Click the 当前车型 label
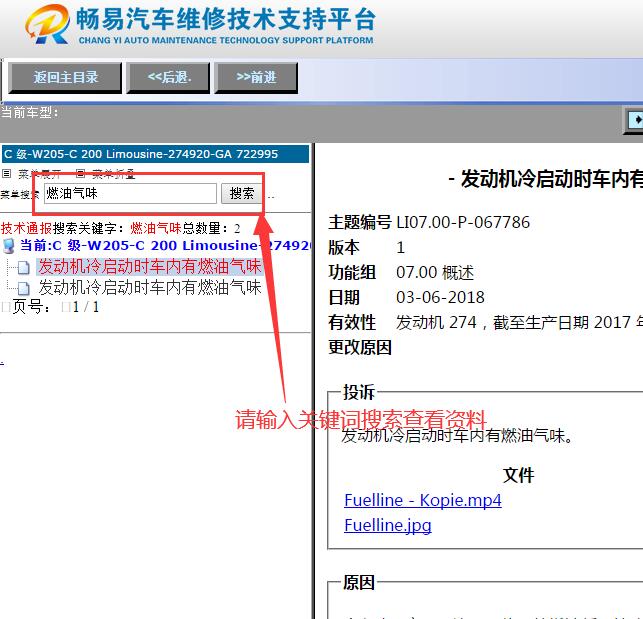The height and width of the screenshot is (619, 643). 30,112
